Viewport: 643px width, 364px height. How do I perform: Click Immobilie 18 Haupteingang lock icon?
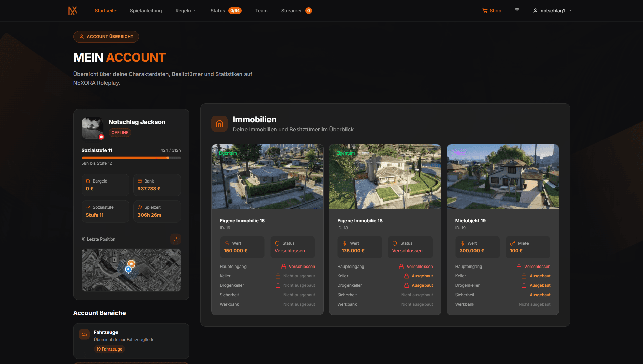tap(401, 267)
